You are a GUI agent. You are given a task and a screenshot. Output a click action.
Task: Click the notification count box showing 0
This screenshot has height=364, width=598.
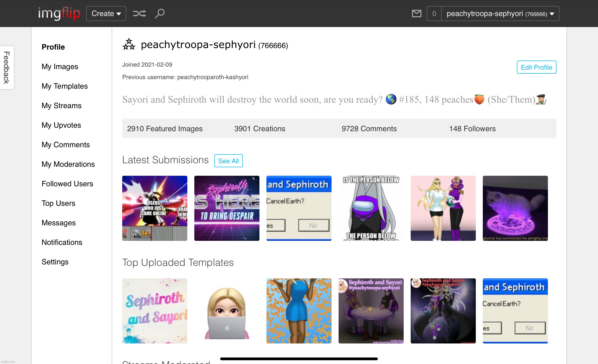434,14
